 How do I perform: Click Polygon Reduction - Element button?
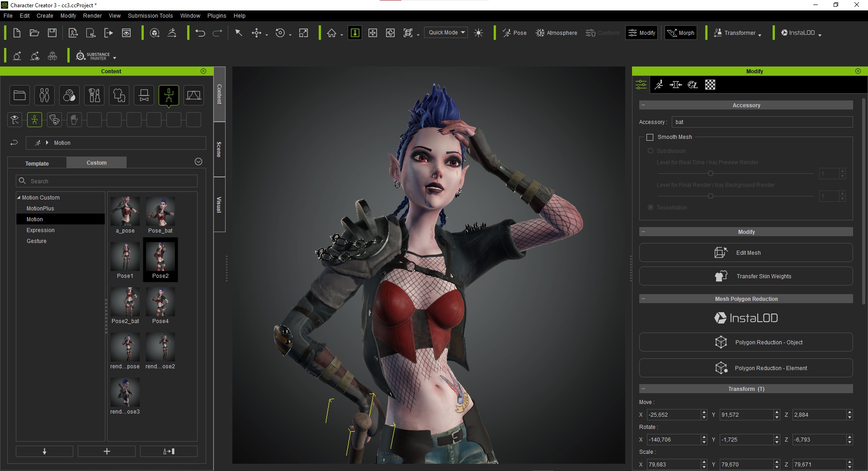(x=746, y=368)
